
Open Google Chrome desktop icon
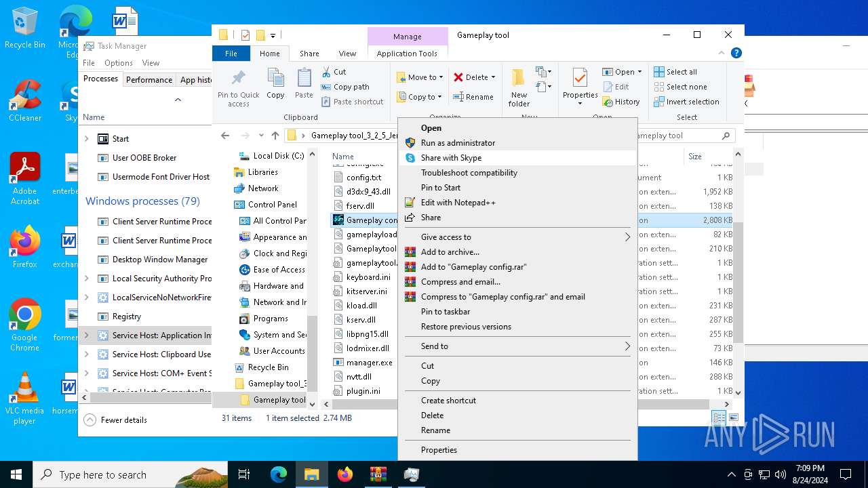pos(24,325)
